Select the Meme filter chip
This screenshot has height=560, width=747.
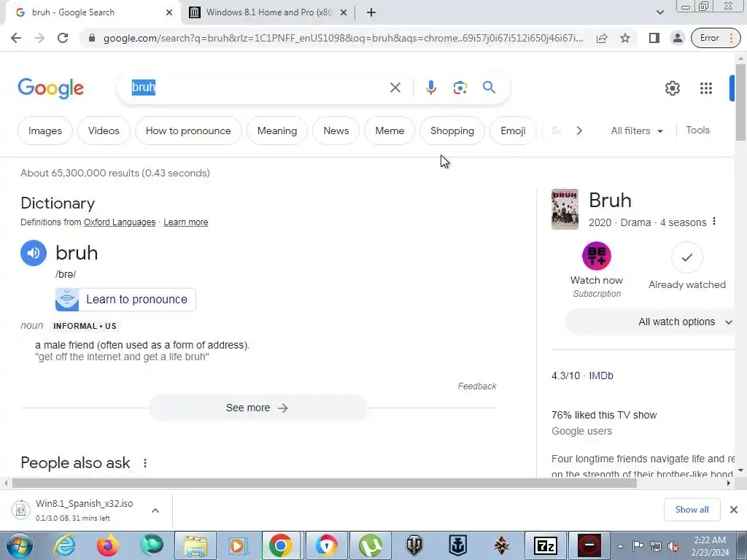(390, 131)
